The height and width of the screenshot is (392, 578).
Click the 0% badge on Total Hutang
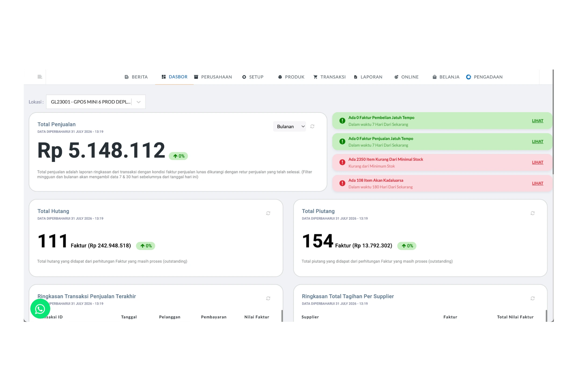pos(146,246)
